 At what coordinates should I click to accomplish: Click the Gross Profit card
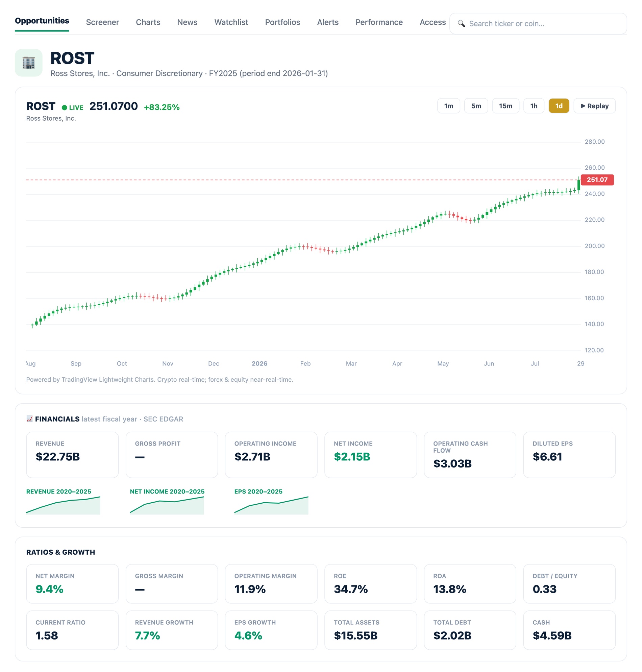coord(172,455)
